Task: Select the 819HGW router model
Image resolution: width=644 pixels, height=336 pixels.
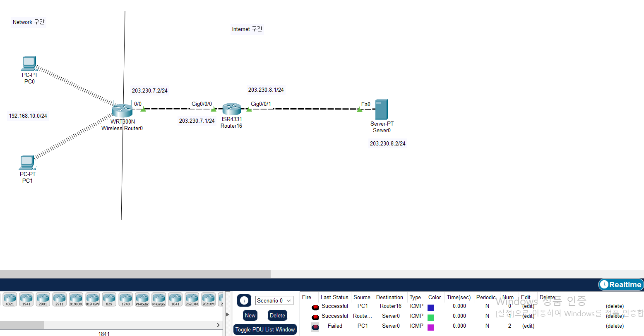Action: click(92, 299)
